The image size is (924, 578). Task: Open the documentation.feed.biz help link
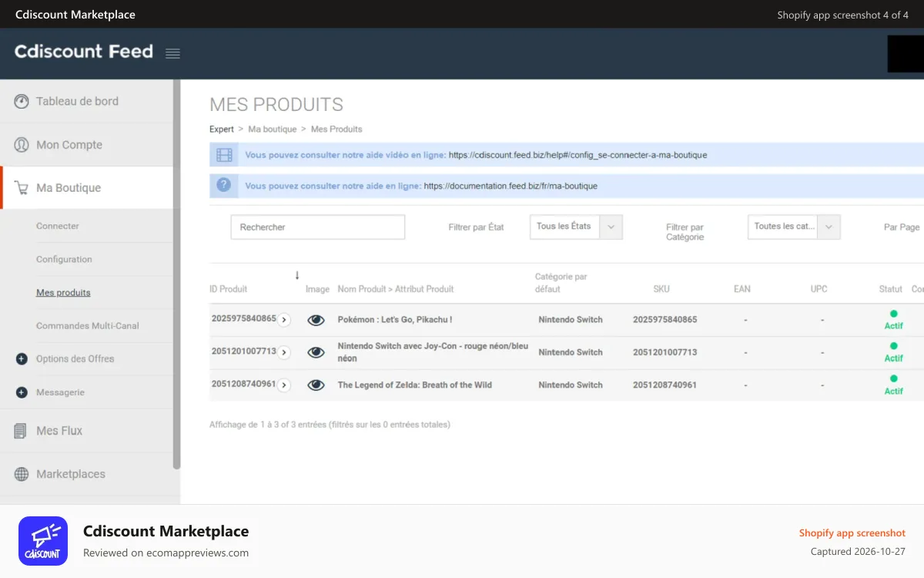point(511,186)
